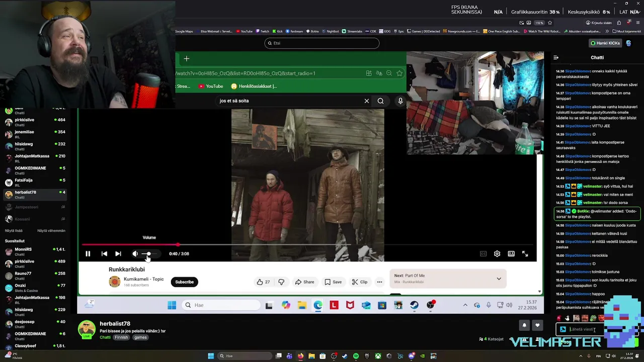Image resolution: width=644 pixels, height=362 pixels.
Task: Skip to previous track in YouTube player
Action: point(104,254)
